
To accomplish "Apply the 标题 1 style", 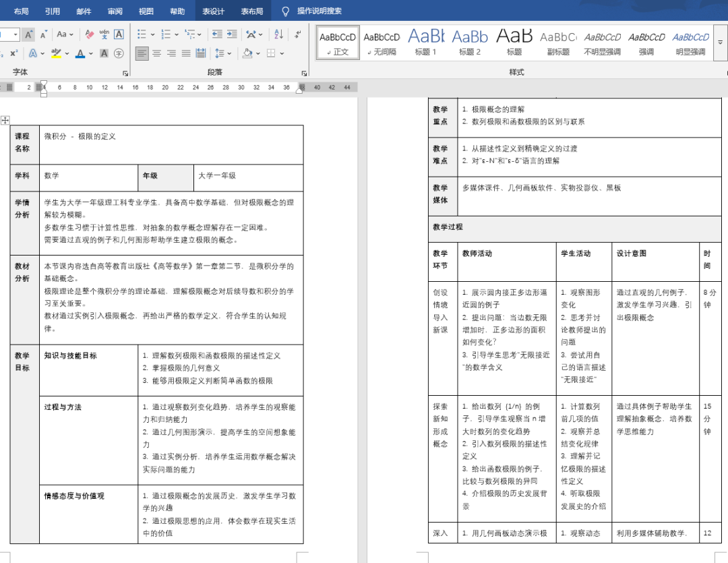I will pyautogui.click(x=425, y=41).
